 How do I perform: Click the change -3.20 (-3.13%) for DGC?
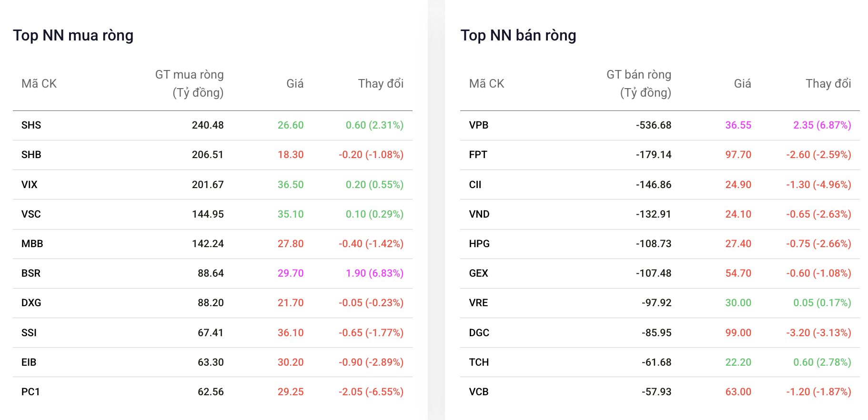818,333
